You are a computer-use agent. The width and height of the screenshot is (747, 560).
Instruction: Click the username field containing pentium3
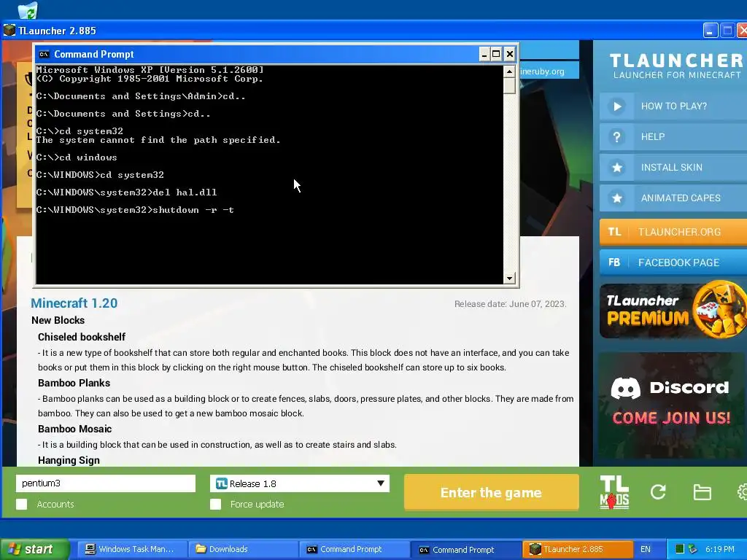106,483
